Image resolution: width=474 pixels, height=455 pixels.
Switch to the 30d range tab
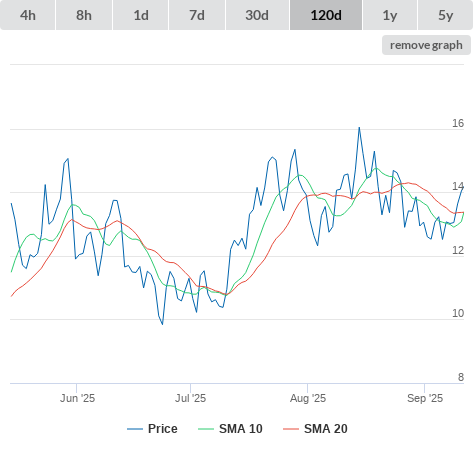pos(257,15)
